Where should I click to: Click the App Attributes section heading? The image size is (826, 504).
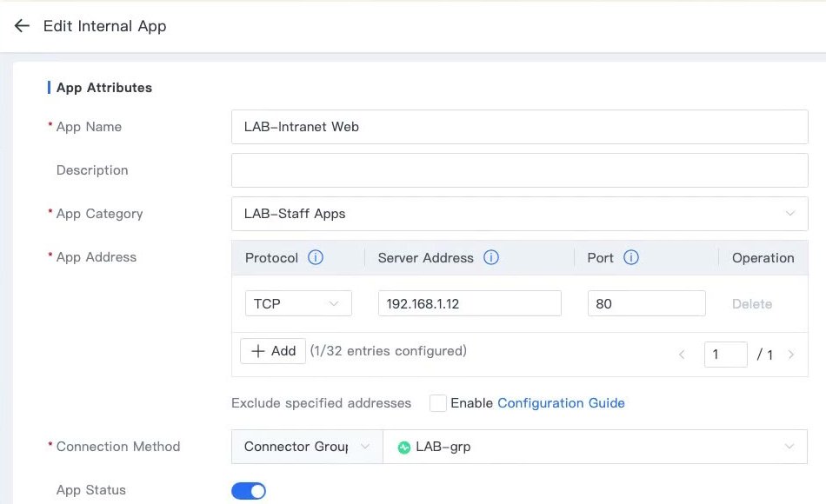[104, 88]
